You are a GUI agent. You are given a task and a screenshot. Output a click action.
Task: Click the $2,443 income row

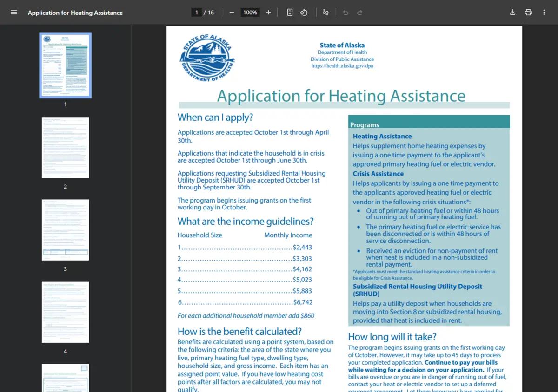pyautogui.click(x=245, y=248)
